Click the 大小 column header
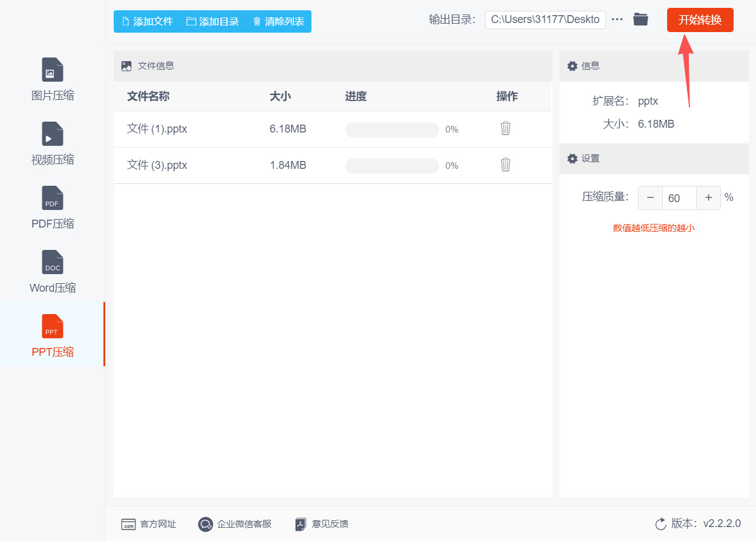The height and width of the screenshot is (541, 756). [x=280, y=96]
